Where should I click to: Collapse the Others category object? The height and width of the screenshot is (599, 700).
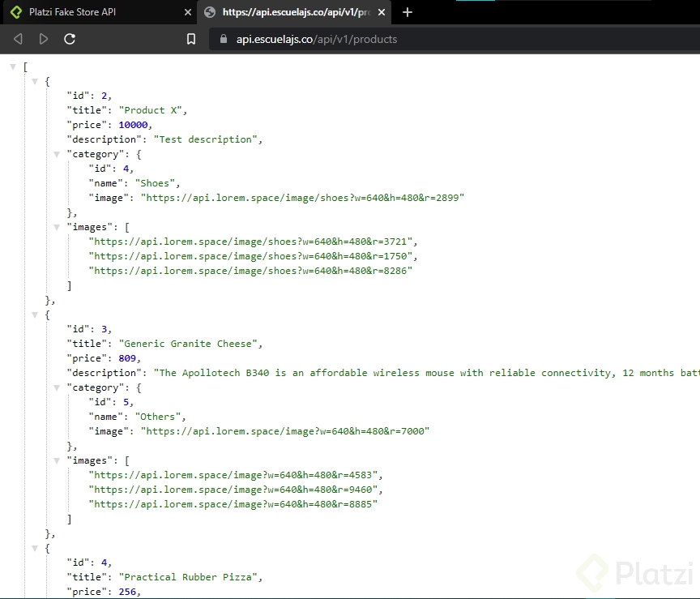[x=57, y=387]
